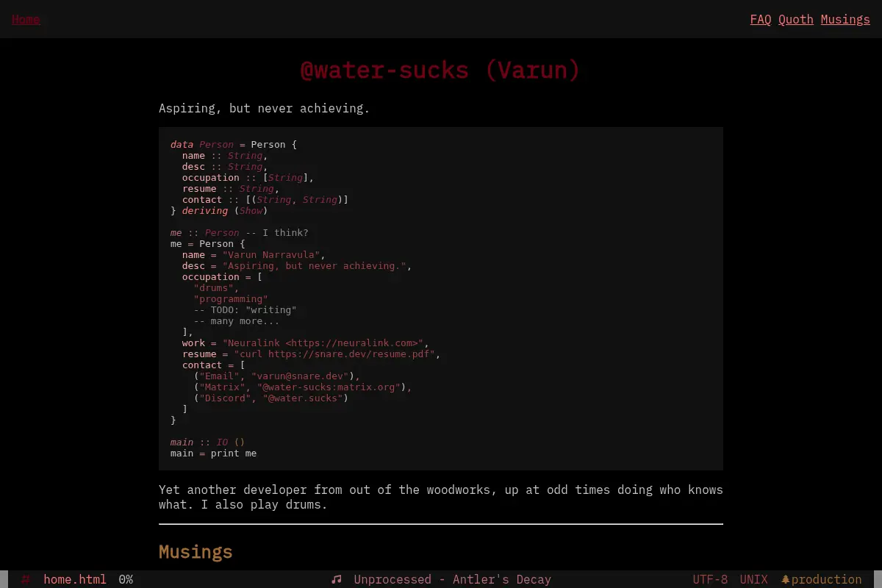Click the hash icon in the status bar

coord(26,579)
